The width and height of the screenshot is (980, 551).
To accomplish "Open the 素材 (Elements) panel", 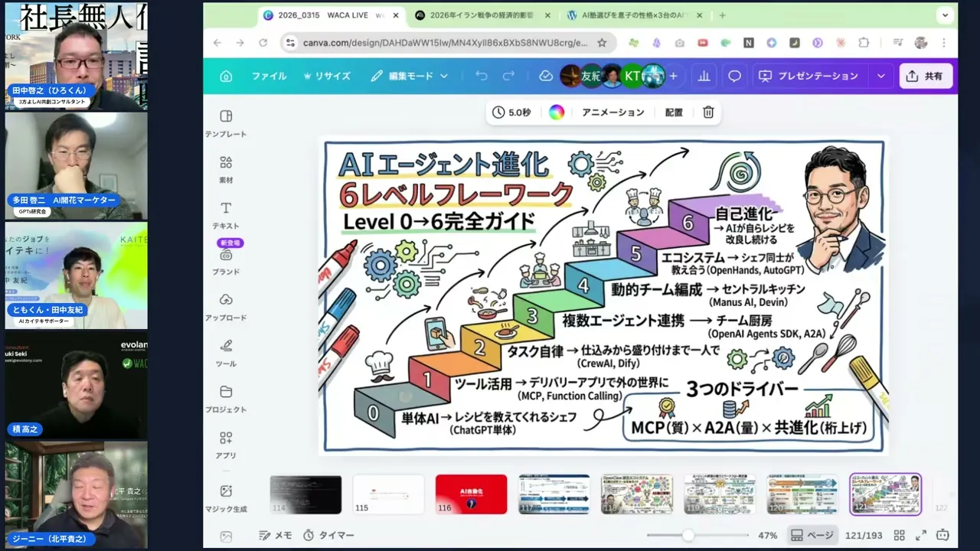I will coord(225,168).
